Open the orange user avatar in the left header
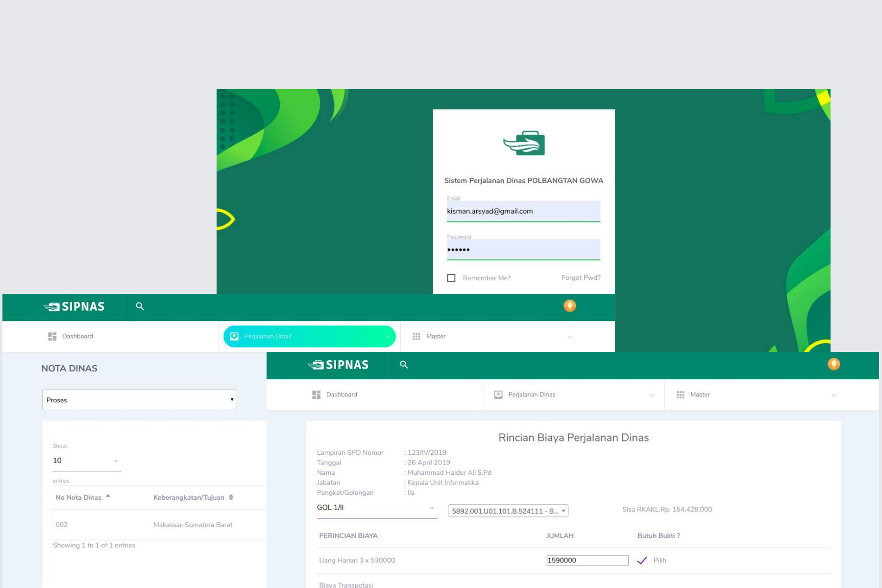The image size is (882, 588). click(569, 306)
